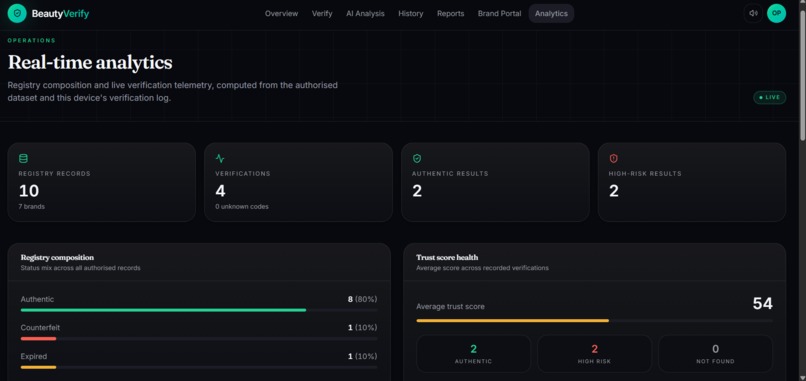
Task: Click the Real-time analytics title
Action: click(x=90, y=62)
